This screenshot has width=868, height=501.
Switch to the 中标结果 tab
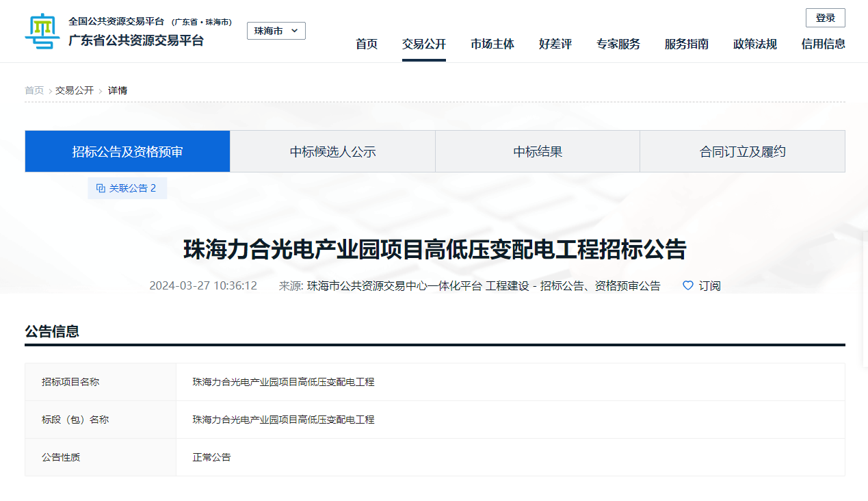pos(537,151)
